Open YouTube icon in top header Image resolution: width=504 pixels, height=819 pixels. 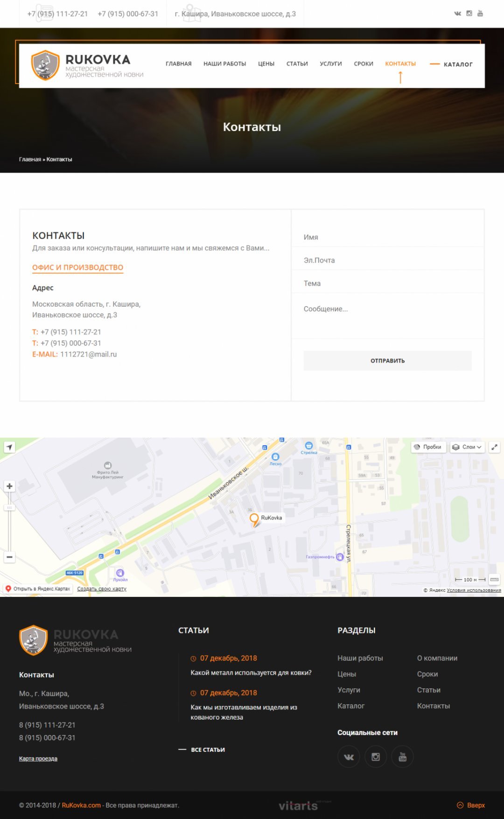click(x=480, y=14)
